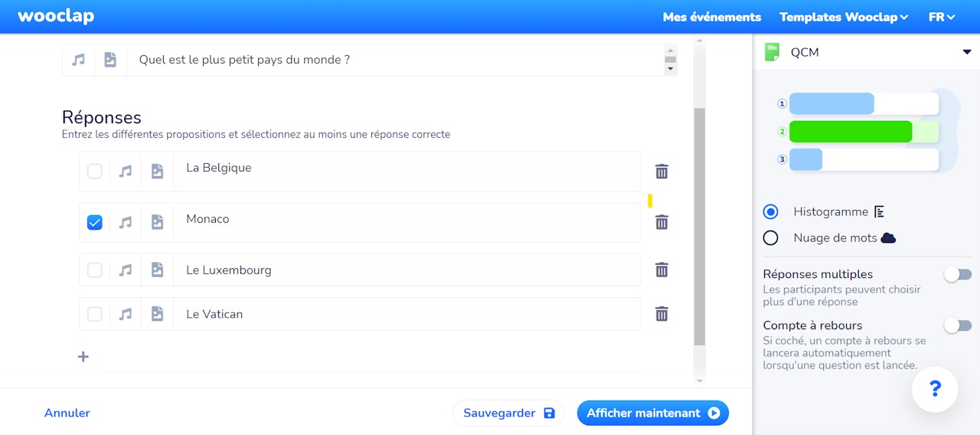Open the FR language selector

pos(942,17)
